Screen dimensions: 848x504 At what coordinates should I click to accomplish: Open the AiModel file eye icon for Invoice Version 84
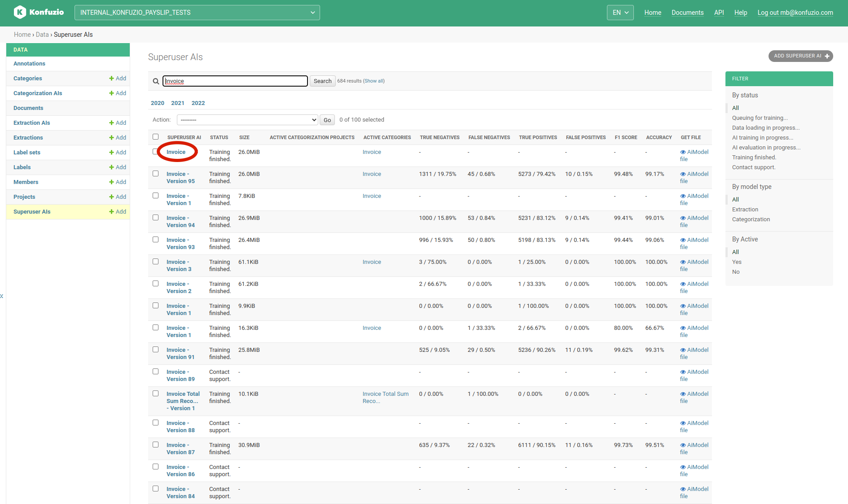(x=683, y=489)
